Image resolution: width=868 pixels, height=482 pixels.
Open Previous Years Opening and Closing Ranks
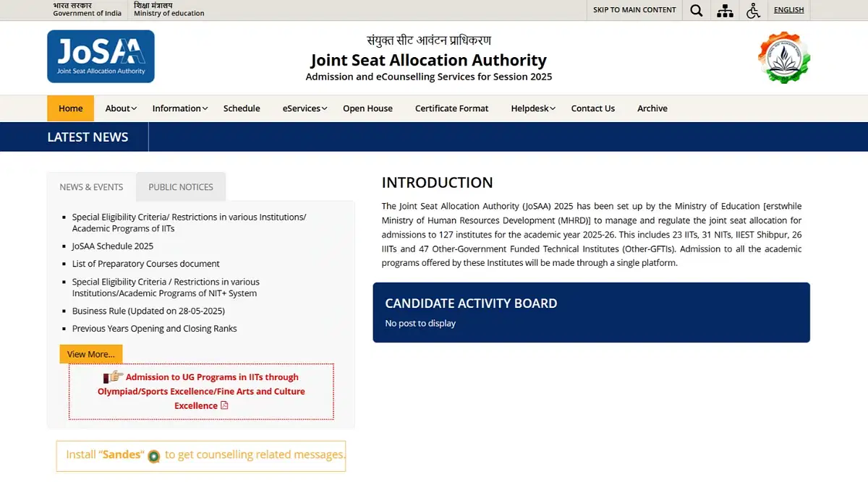click(155, 329)
